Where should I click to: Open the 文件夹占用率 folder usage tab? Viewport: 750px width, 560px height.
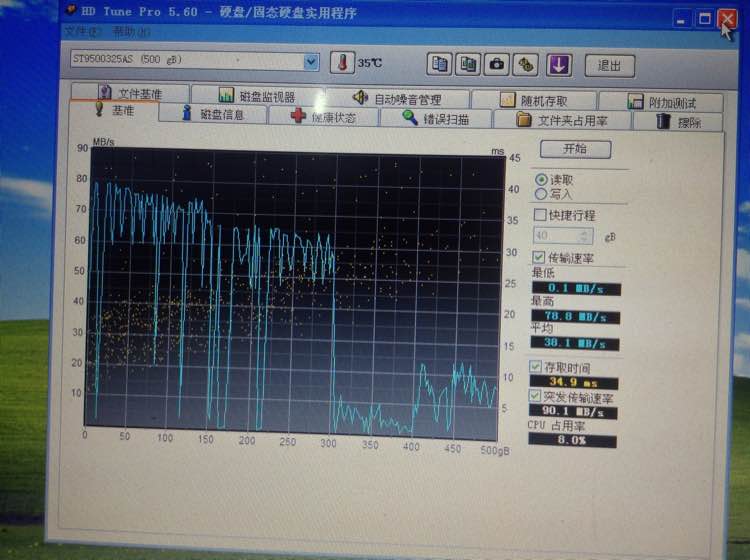562,121
